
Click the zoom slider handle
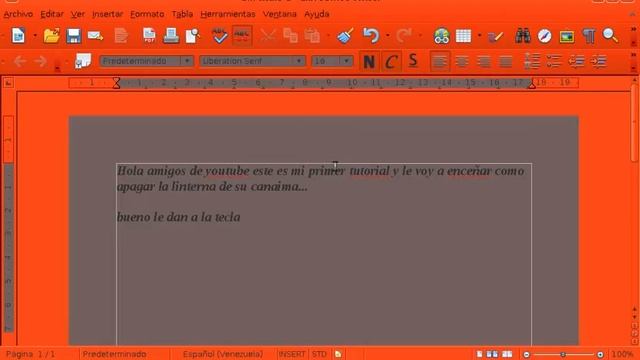[x=563, y=354]
